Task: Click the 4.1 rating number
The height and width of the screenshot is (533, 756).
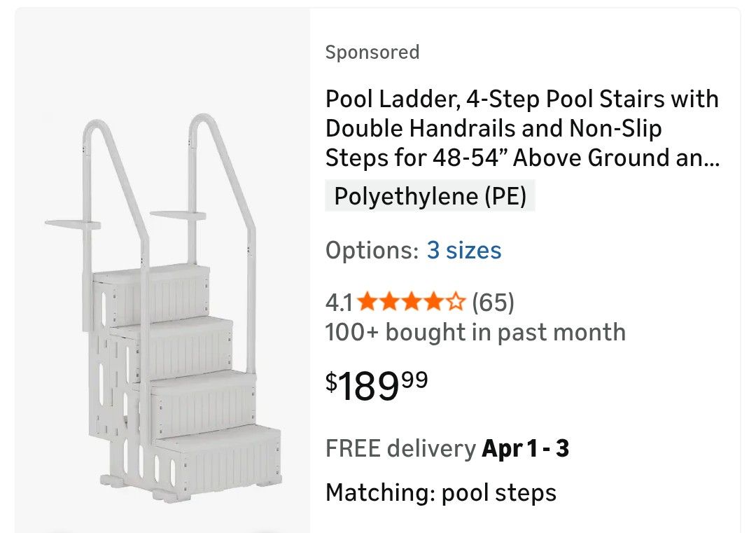Action: 339,303
